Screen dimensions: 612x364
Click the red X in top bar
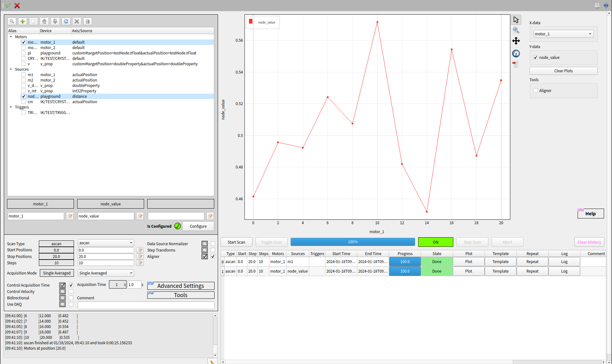(x=17, y=5)
